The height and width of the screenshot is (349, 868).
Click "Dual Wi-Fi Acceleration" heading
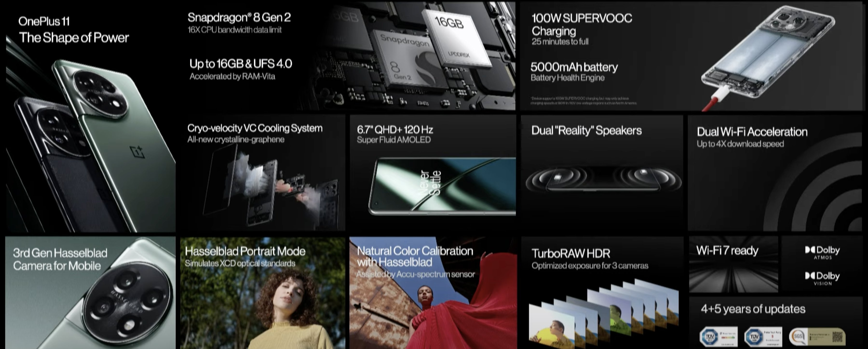pyautogui.click(x=752, y=132)
